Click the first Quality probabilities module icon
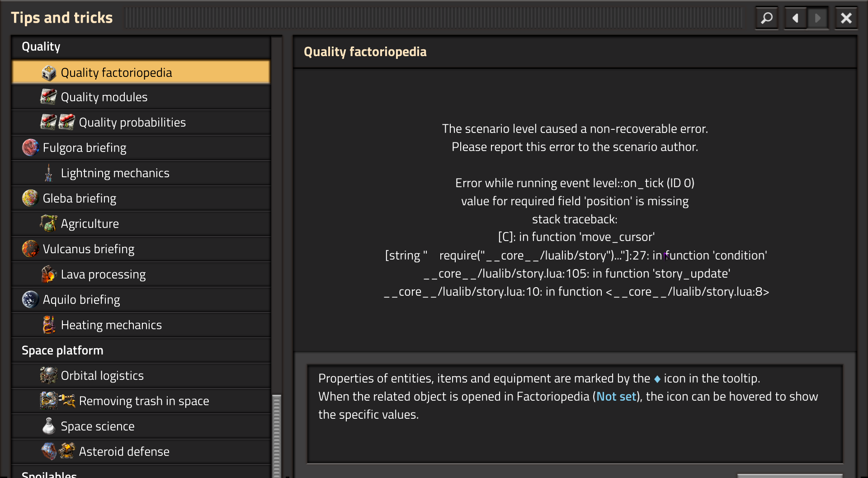Image resolution: width=868 pixels, height=478 pixels. (x=49, y=122)
